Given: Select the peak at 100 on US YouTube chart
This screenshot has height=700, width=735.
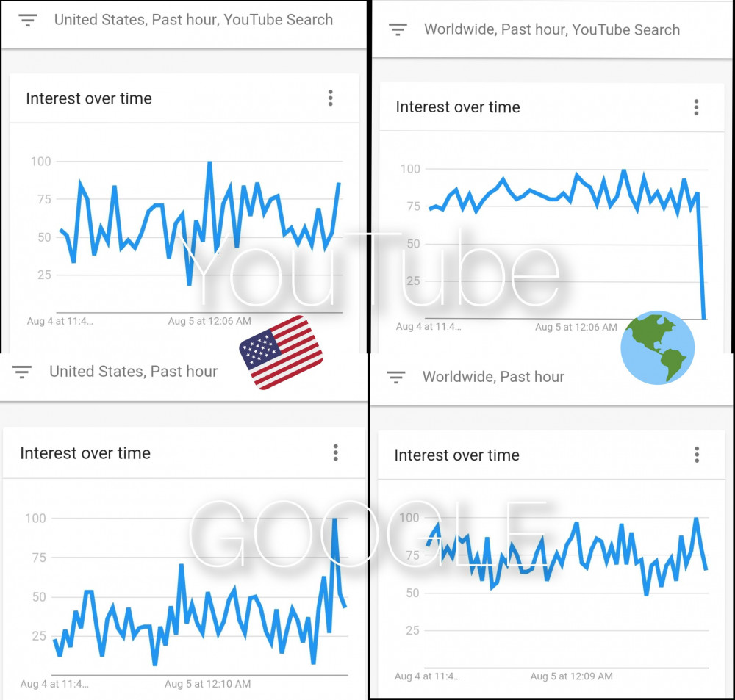Looking at the screenshot, I should (209, 163).
